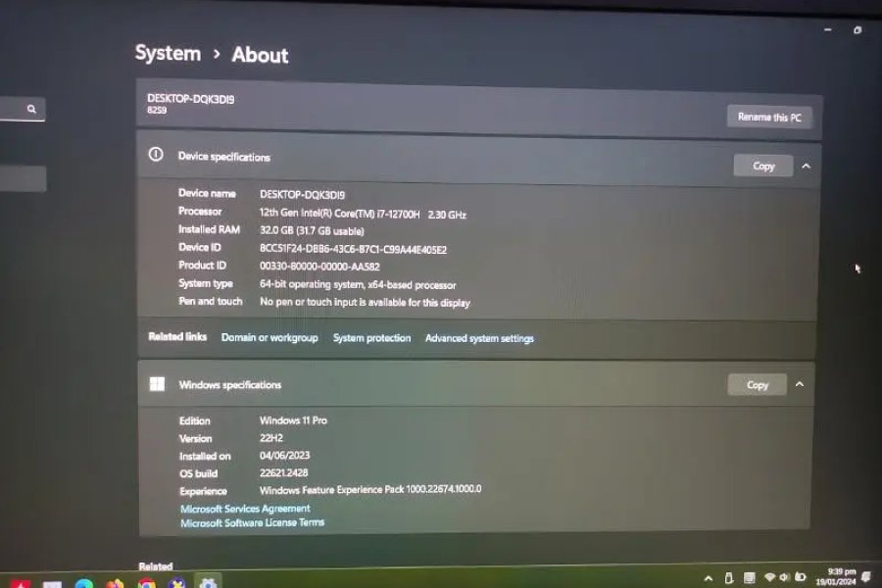
Task: Show hidden tray icons chevron
Action: pyautogui.click(x=709, y=578)
